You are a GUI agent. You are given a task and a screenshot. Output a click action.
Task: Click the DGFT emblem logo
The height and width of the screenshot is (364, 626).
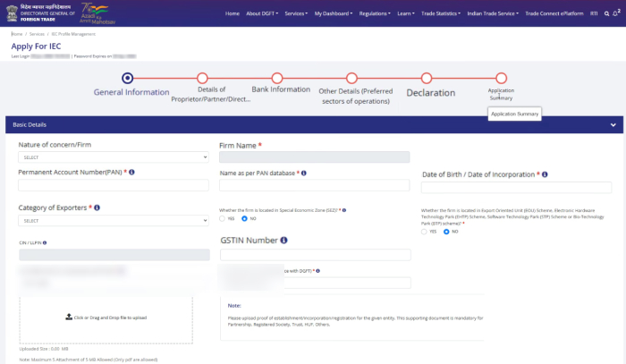[x=12, y=13]
